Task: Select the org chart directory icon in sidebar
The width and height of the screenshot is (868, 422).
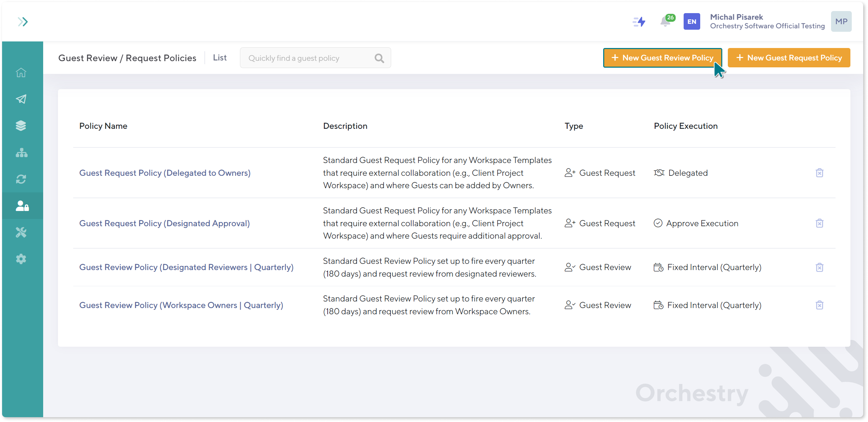Action: pos(21,153)
